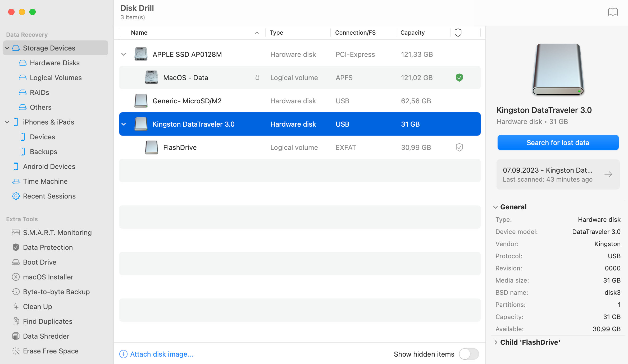
Task: Open the Find Duplicates tool
Action: click(47, 321)
